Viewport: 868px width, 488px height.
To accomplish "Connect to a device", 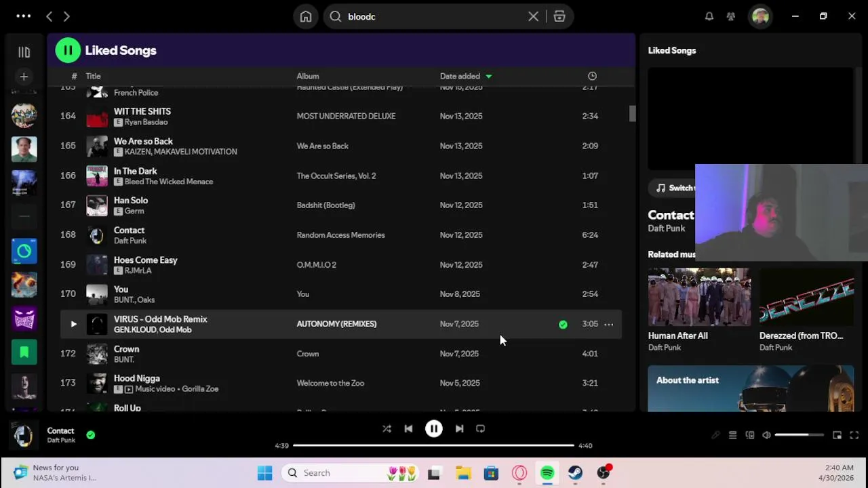I will (x=750, y=435).
